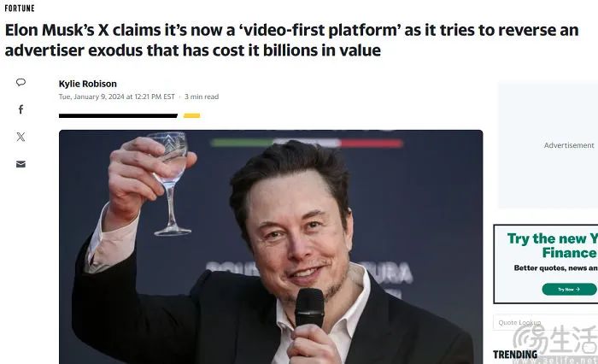Share article via email envelope icon

point(21,164)
